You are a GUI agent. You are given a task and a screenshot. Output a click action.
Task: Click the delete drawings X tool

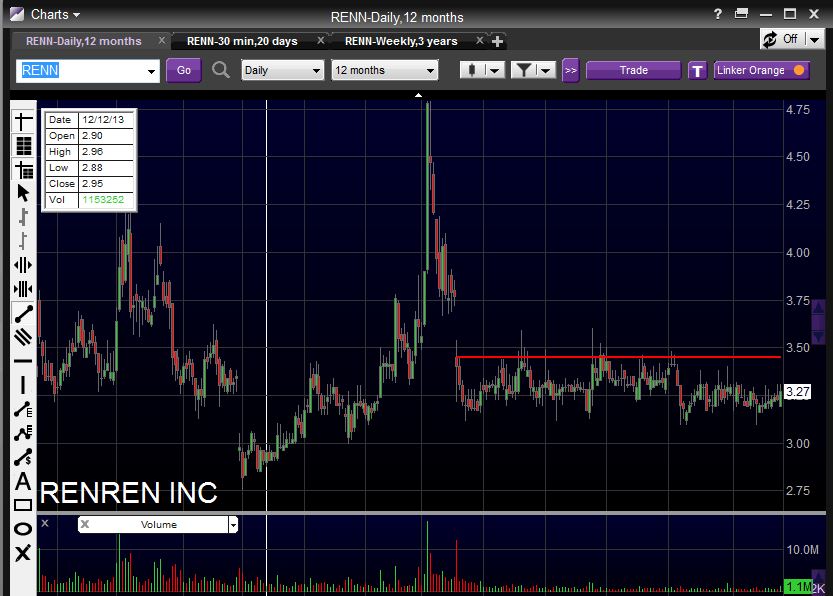[x=23, y=553]
